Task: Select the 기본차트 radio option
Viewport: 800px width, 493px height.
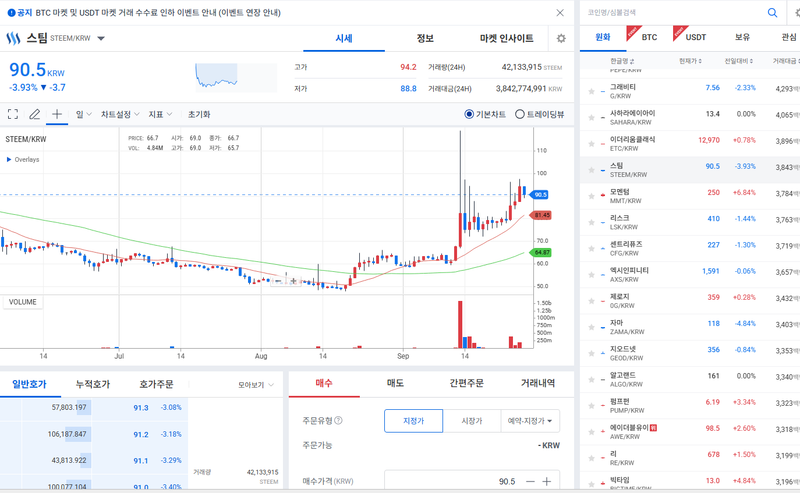Action: pyautogui.click(x=485, y=114)
